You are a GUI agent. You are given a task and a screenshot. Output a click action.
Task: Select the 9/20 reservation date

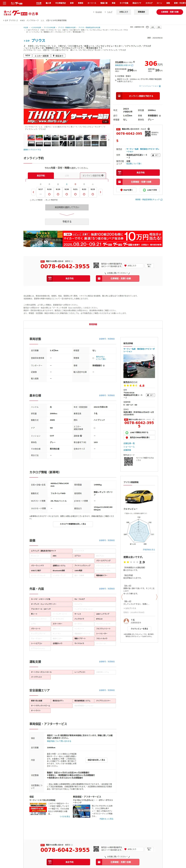pyautogui.click(x=66, y=192)
